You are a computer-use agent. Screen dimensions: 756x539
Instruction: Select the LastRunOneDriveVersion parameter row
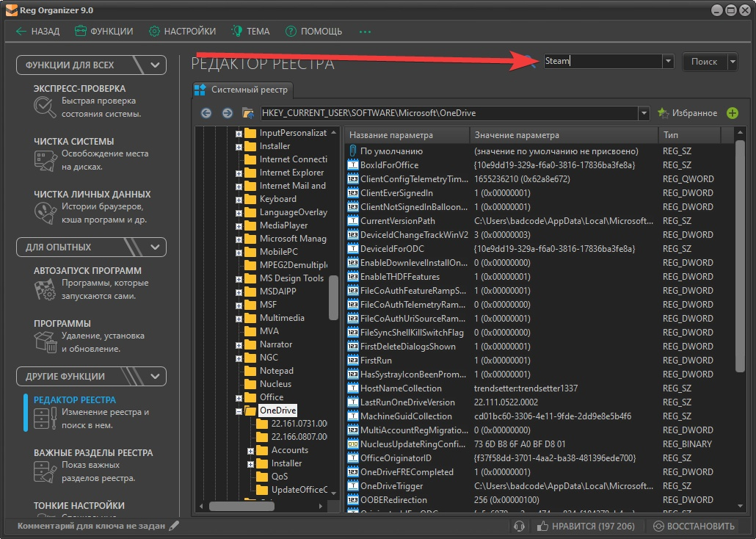click(540, 402)
